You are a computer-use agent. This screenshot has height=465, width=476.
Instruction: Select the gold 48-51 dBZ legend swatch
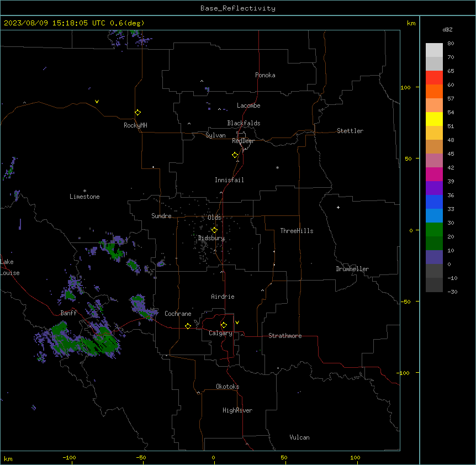pyautogui.click(x=434, y=133)
